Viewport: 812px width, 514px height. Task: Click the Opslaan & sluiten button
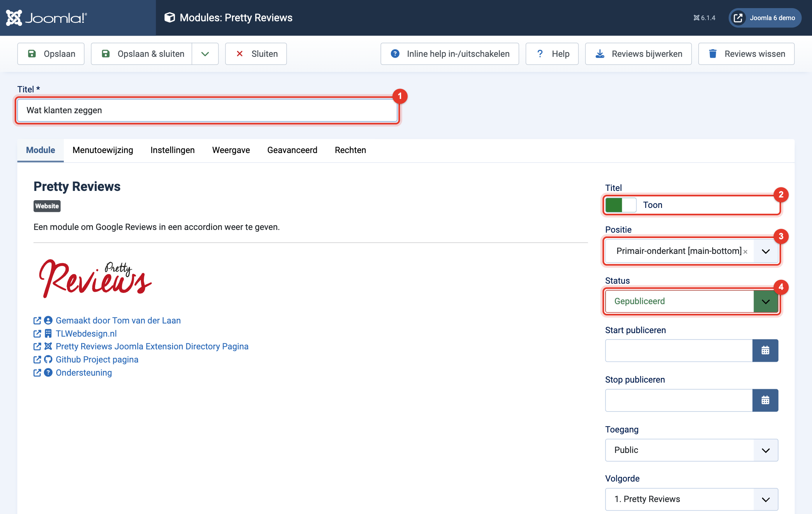[142, 54]
